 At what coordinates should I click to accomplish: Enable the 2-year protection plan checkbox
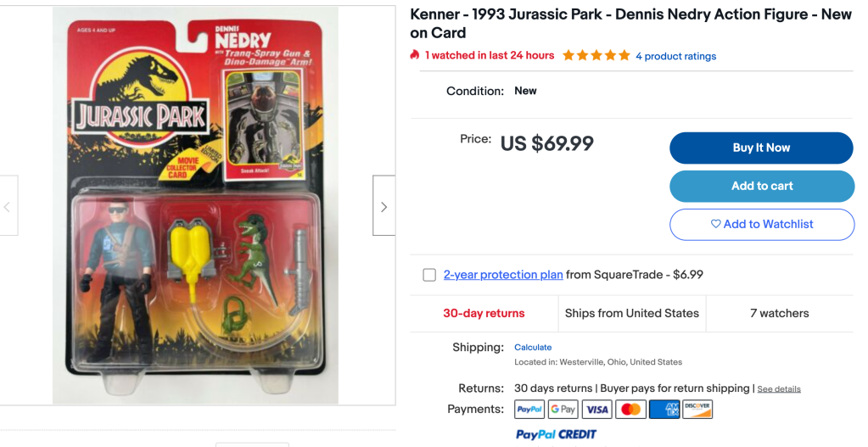(x=429, y=275)
